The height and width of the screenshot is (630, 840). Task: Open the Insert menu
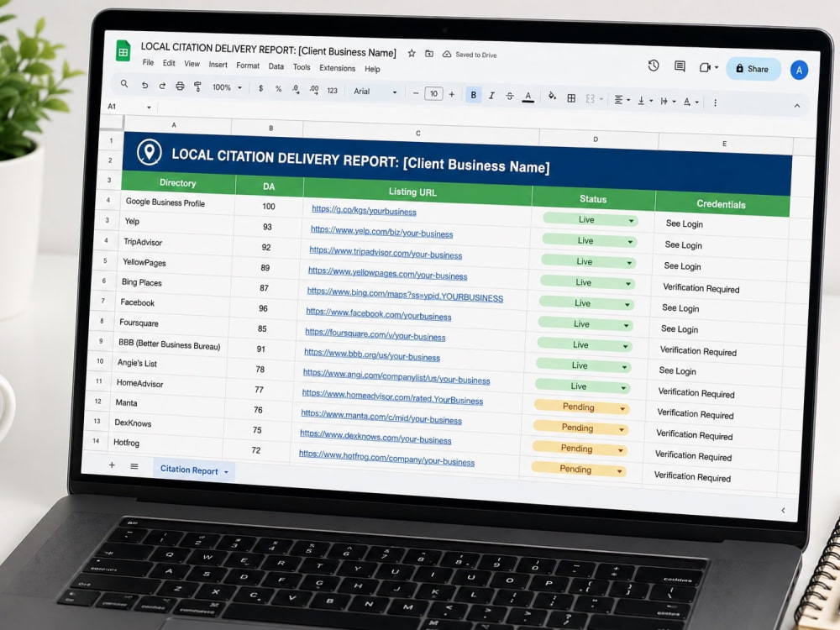[x=218, y=65]
